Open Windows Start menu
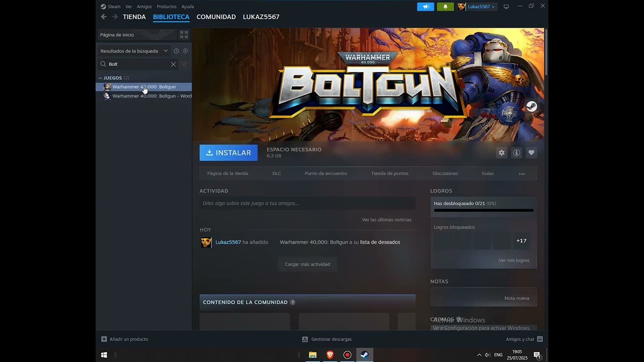 (x=104, y=355)
